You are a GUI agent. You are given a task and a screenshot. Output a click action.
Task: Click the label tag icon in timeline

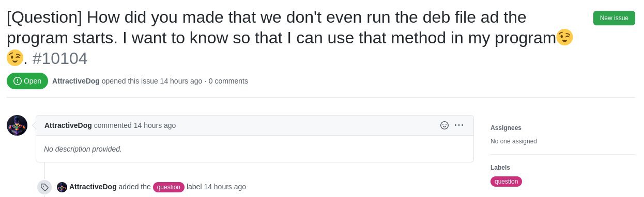coord(44,187)
